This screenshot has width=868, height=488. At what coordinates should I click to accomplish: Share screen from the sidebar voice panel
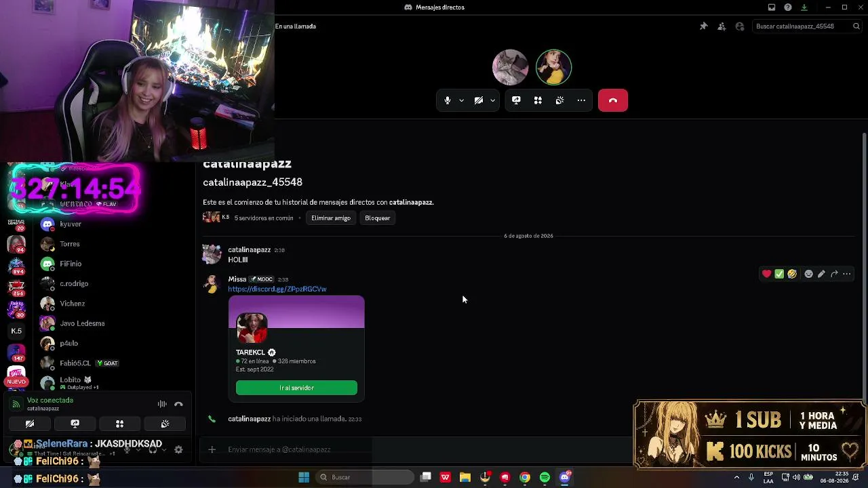[75, 424]
